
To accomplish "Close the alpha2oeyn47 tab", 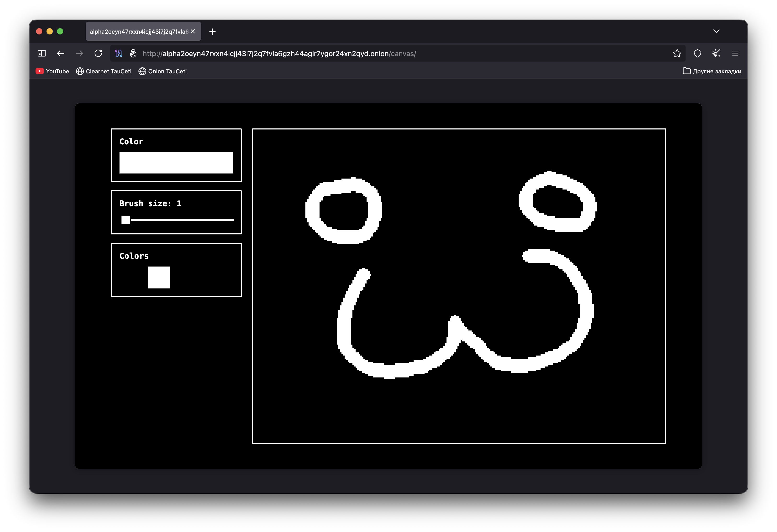I will click(x=193, y=31).
